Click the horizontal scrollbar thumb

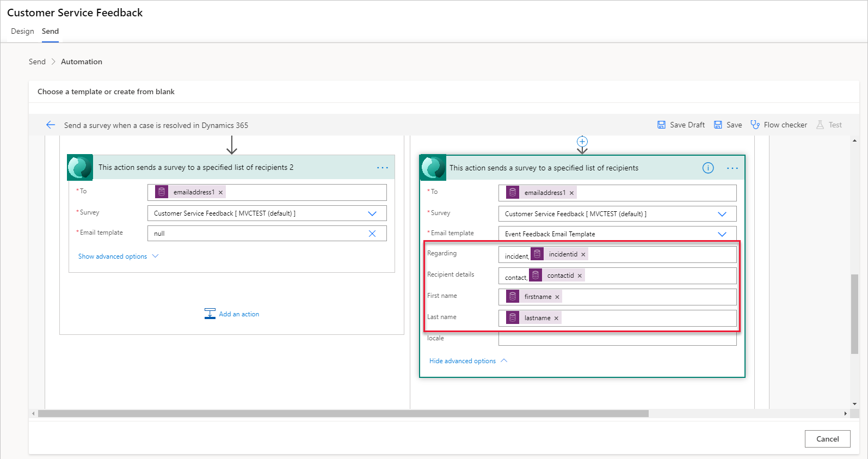pos(343,413)
